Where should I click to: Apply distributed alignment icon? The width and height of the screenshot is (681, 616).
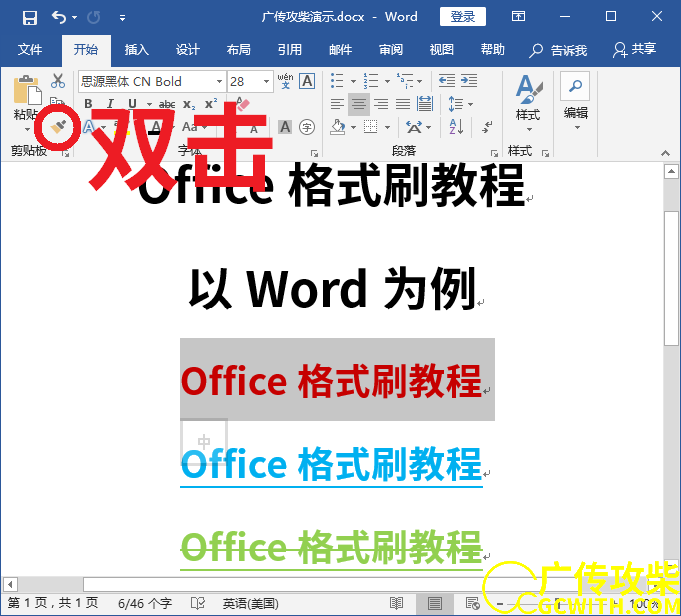pos(425,104)
